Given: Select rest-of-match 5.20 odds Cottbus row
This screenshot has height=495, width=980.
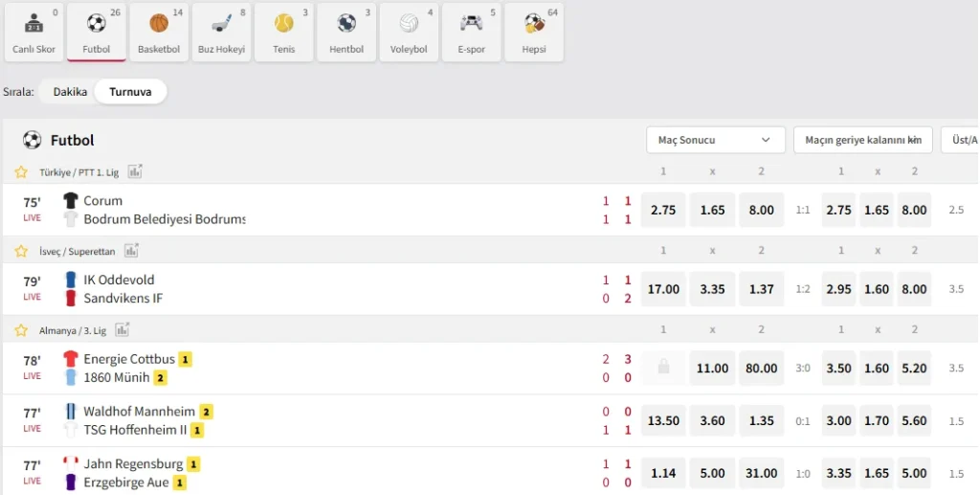Looking at the screenshot, I should pos(914,368).
